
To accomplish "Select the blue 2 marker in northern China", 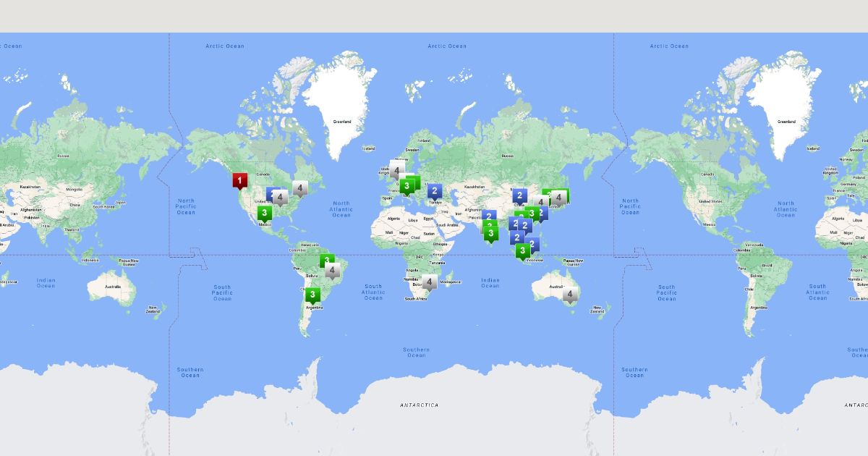I will pos(519,195).
